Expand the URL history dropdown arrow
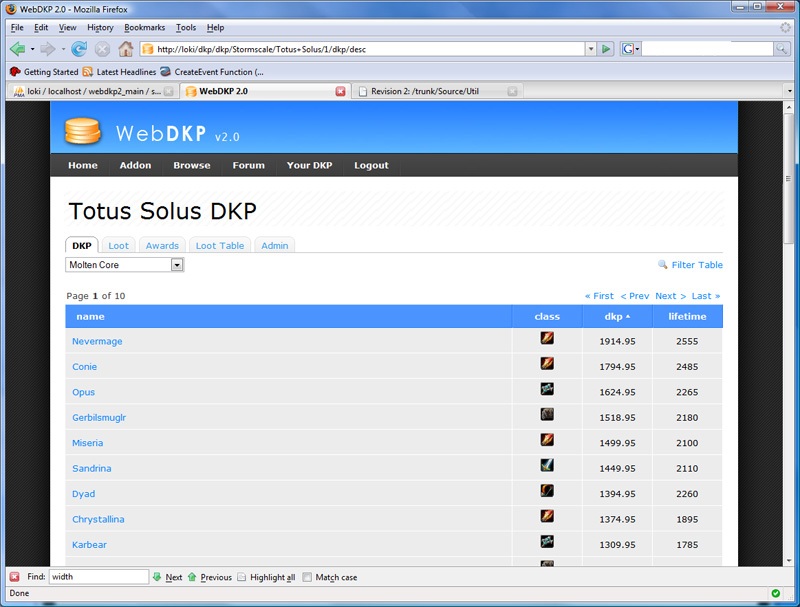 pyautogui.click(x=590, y=48)
